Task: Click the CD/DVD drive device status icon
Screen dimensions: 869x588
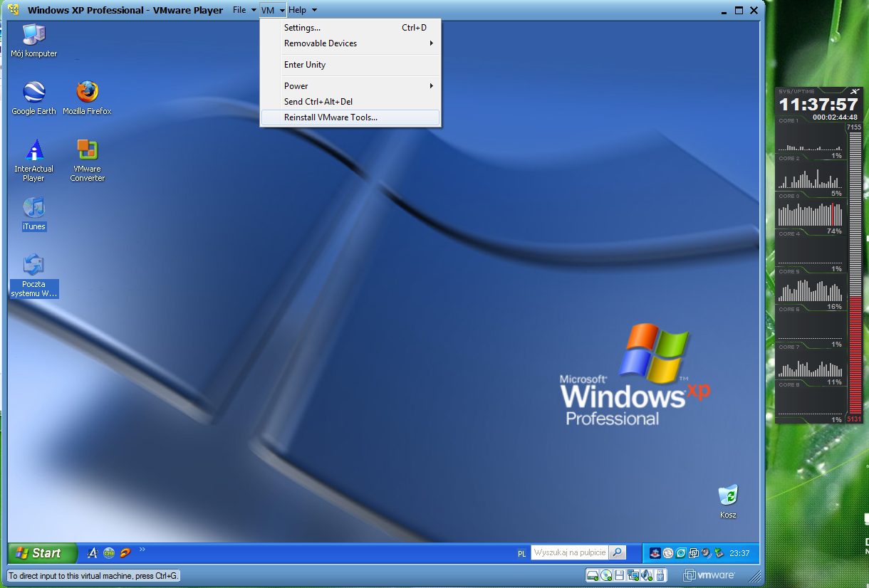Action: [606, 575]
